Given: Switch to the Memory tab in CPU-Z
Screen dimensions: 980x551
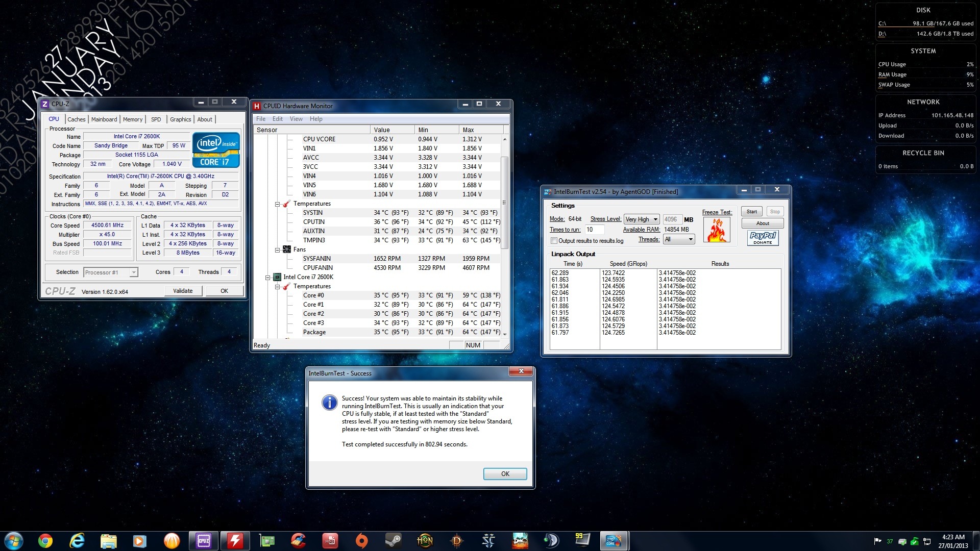Looking at the screenshot, I should pos(133,119).
